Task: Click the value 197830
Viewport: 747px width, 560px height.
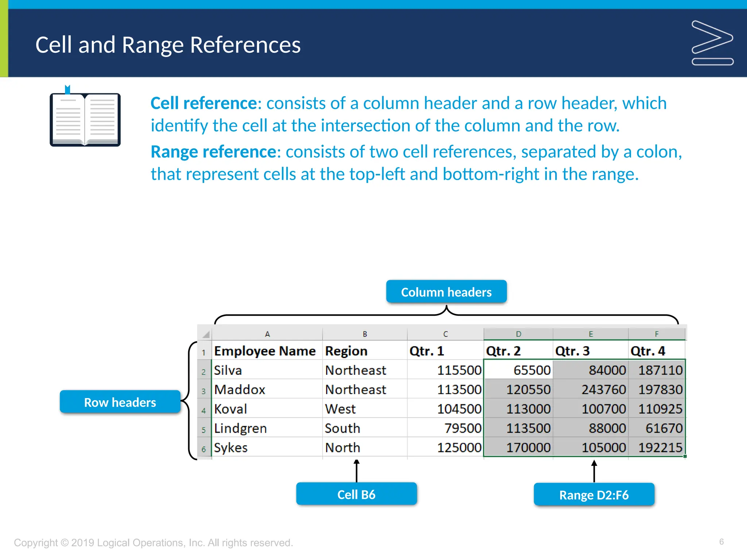Action: point(657,389)
